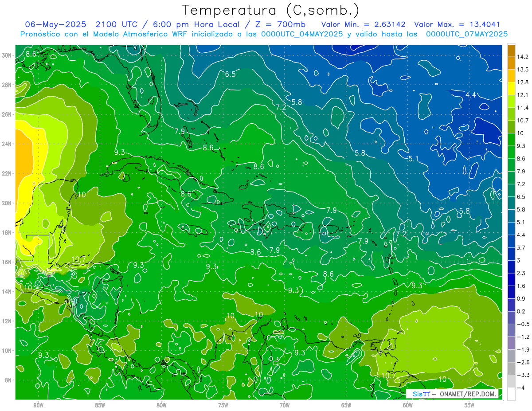Click the color scale label "1.6"
The width and height of the screenshot is (532, 411).
(521, 286)
